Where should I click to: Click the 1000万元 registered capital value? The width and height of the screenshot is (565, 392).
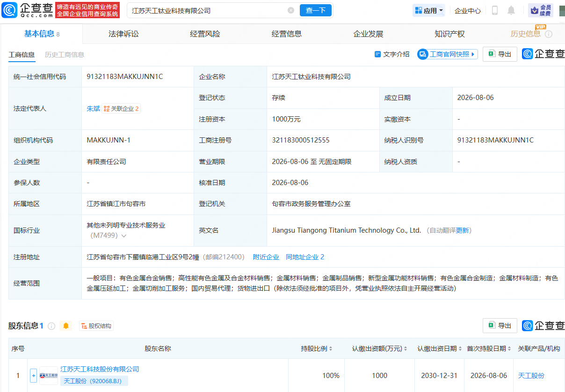click(x=286, y=119)
